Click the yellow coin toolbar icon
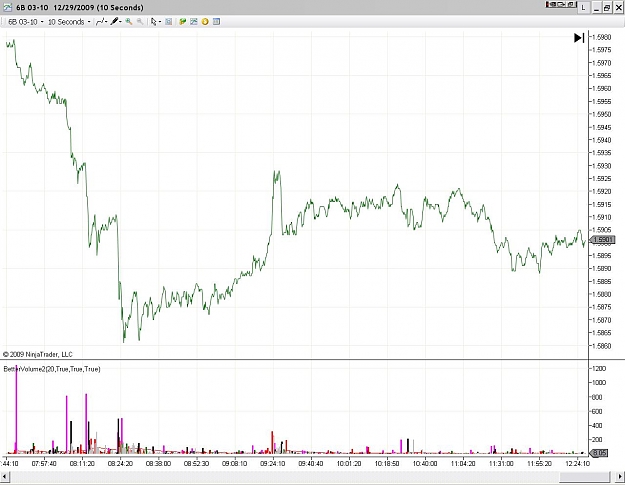The width and height of the screenshot is (625, 485). coord(205,22)
